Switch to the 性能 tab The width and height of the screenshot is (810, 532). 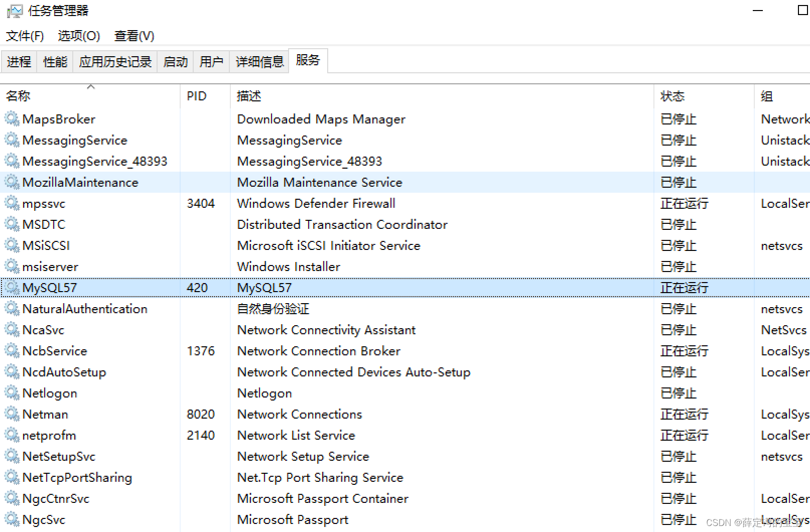(54, 61)
